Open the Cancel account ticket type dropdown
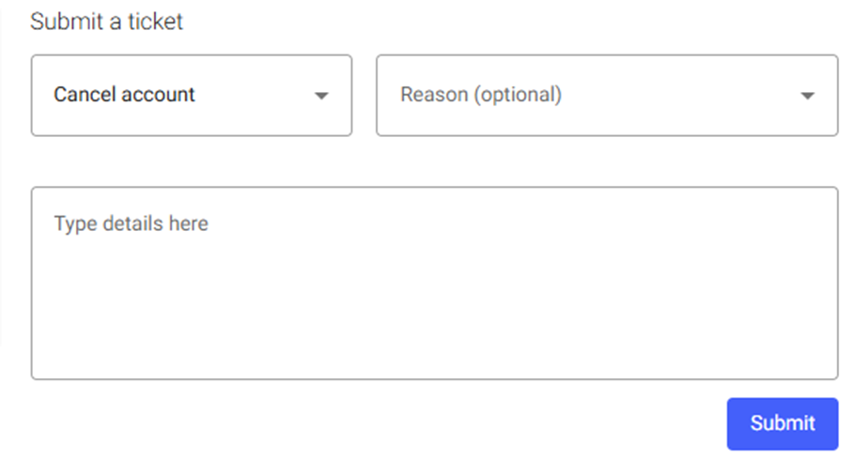This screenshot has width=868, height=474. 192,95
